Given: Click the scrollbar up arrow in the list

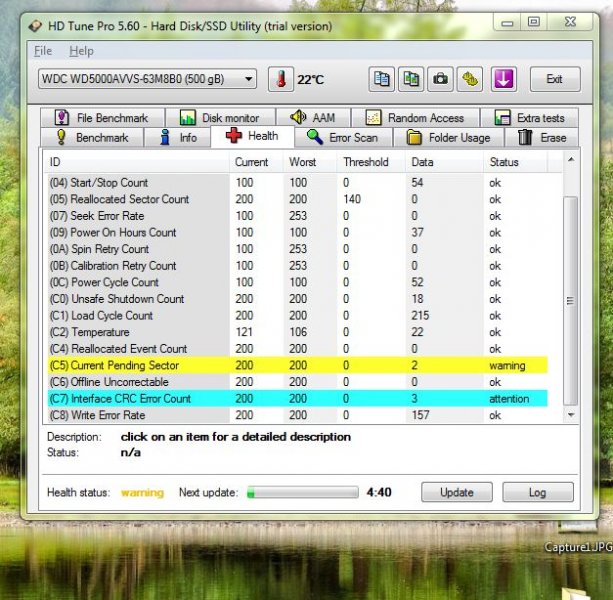Looking at the screenshot, I should [571, 159].
